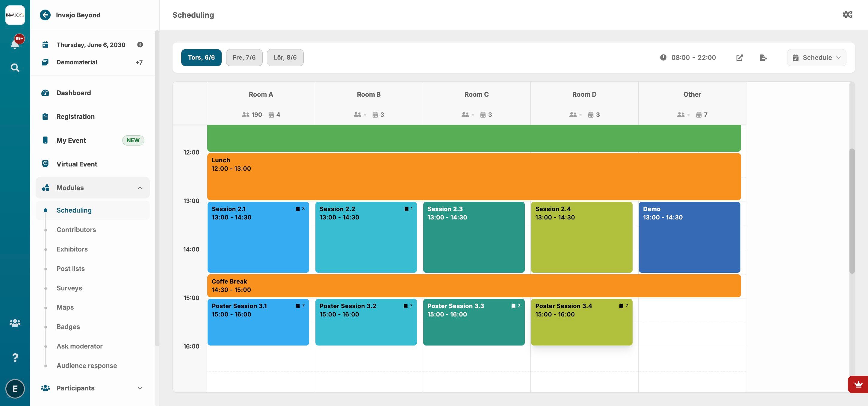Screen dimensions: 868x406
Task: Open the Schedule view dropdown
Action: pyautogui.click(x=816, y=57)
